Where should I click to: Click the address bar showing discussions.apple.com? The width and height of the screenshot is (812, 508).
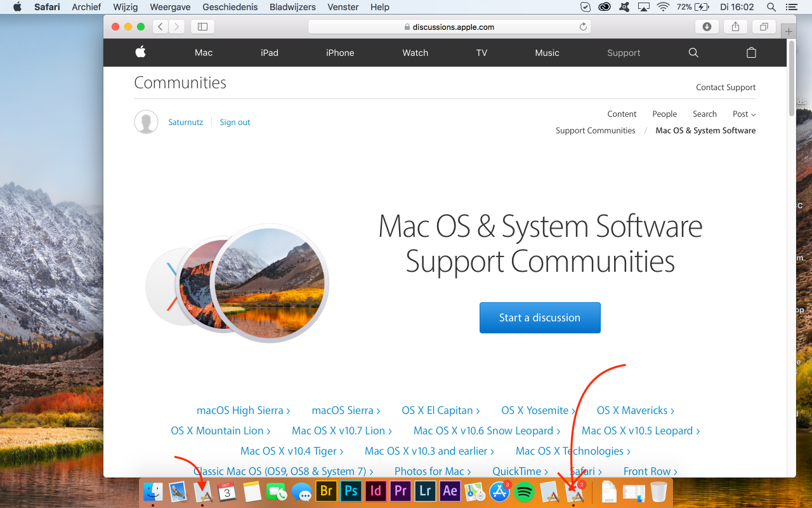pos(449,27)
